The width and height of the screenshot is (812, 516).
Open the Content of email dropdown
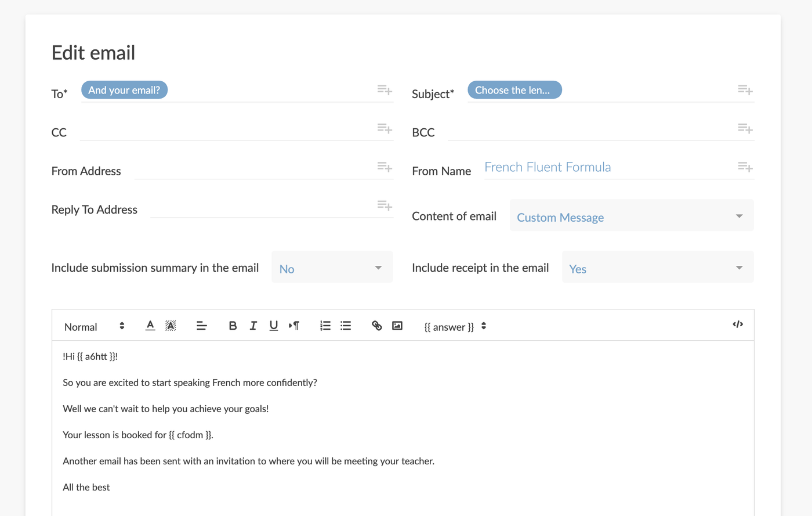[631, 215]
